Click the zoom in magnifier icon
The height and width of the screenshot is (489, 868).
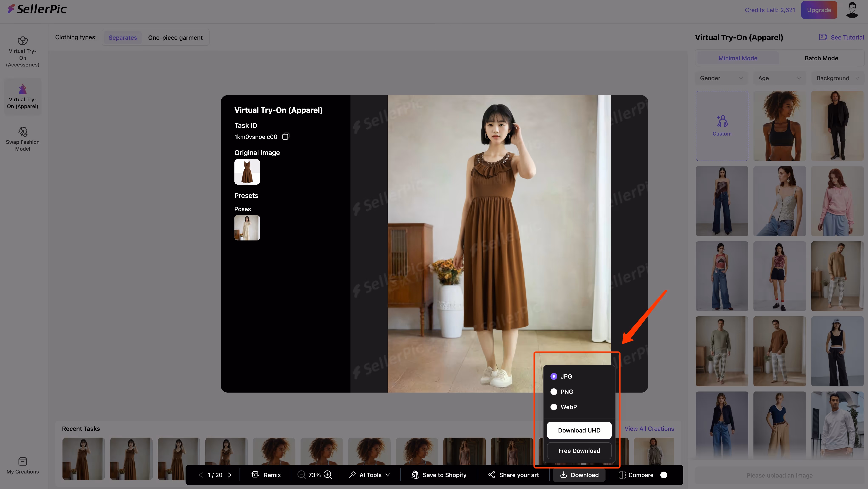pos(328,475)
